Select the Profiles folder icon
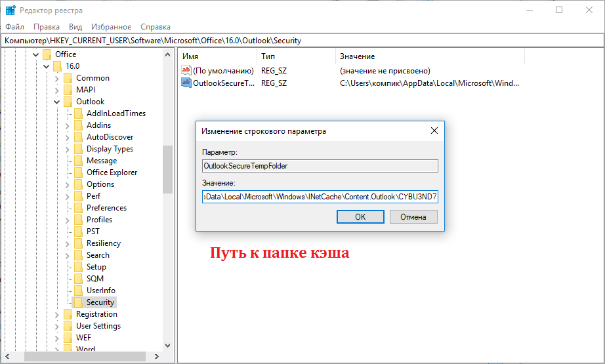605x364 pixels. click(78, 220)
